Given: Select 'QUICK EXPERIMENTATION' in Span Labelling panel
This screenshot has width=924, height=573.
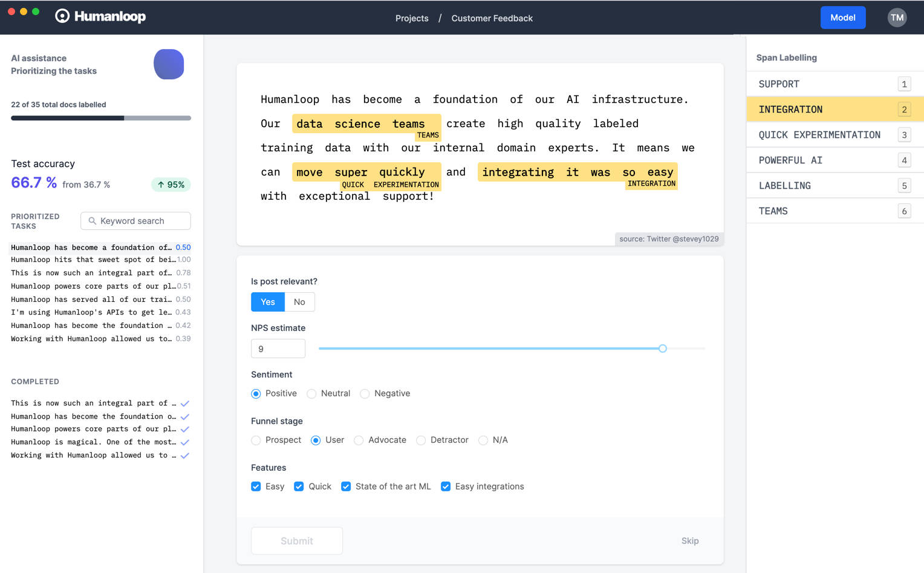Looking at the screenshot, I should (x=819, y=134).
